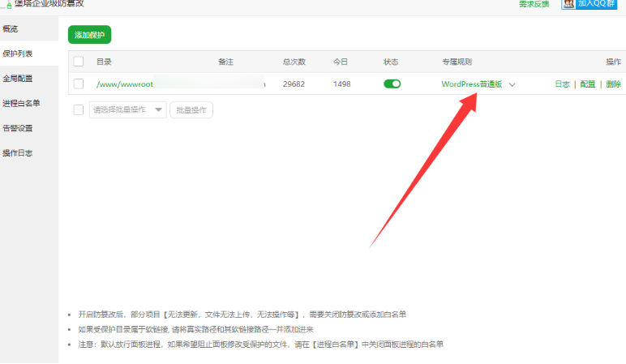This screenshot has height=364, width=626.
Task: Go to 全局配置 in sidebar
Action: coord(18,79)
